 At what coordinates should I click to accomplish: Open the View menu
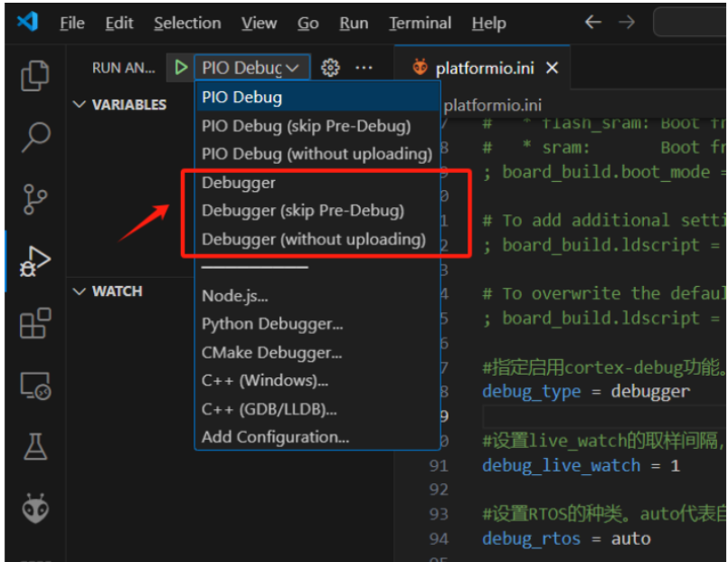pyautogui.click(x=259, y=23)
